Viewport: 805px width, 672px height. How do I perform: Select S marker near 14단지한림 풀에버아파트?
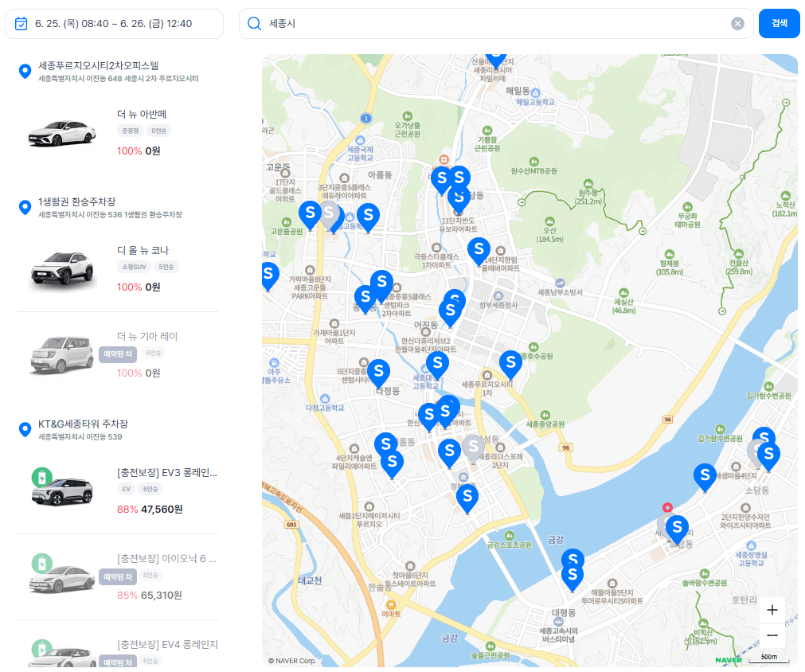click(479, 251)
